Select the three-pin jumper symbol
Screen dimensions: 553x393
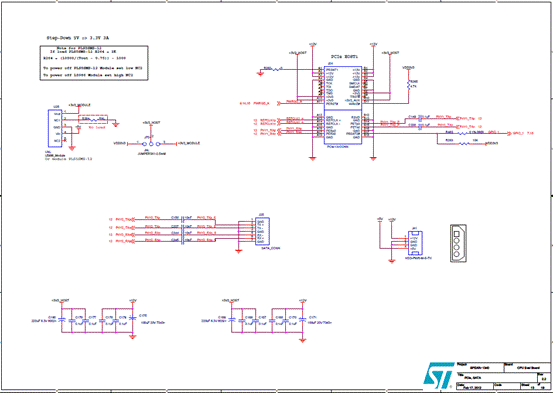pyautogui.click(x=151, y=144)
